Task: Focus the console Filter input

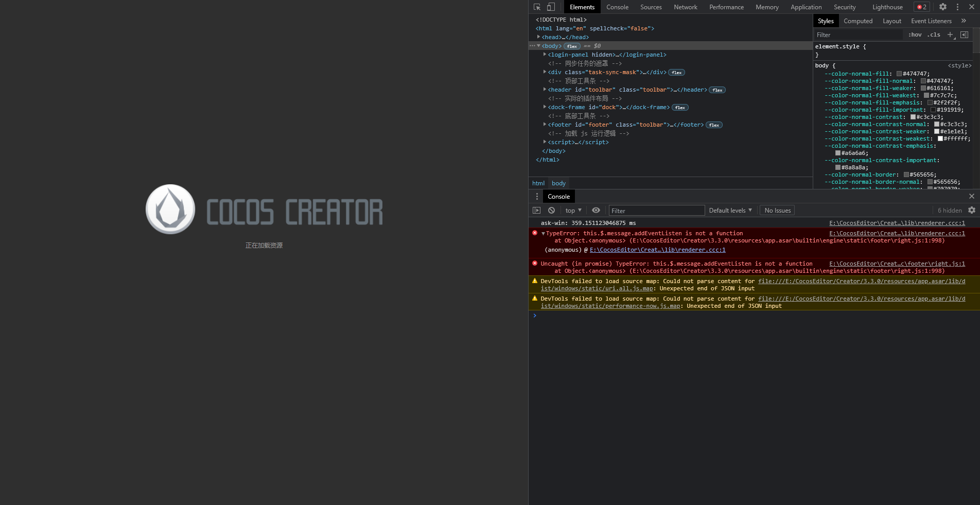Action: click(657, 210)
